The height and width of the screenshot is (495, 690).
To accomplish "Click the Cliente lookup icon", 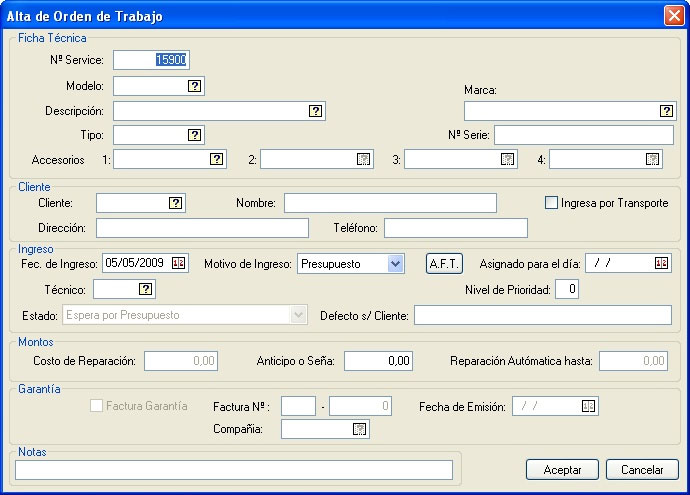I will click(x=176, y=203).
